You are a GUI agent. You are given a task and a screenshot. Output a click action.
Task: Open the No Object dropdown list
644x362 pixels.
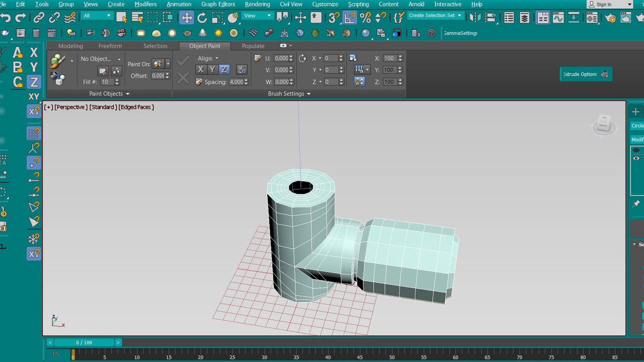click(100, 59)
